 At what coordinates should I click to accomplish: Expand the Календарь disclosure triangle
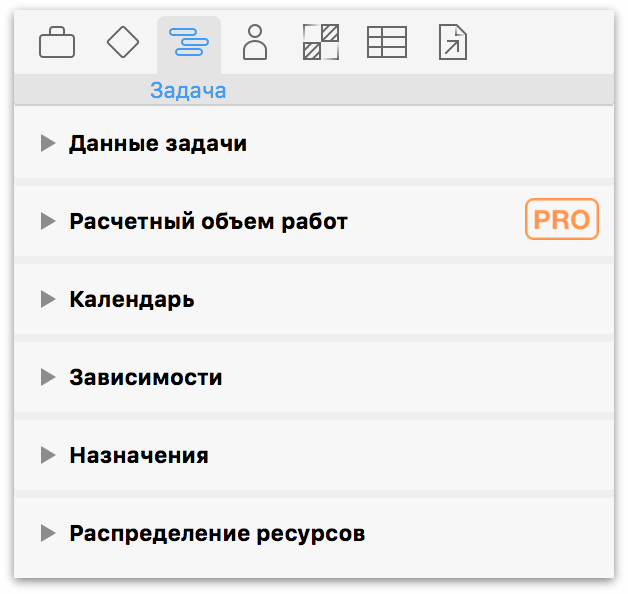tap(48, 299)
